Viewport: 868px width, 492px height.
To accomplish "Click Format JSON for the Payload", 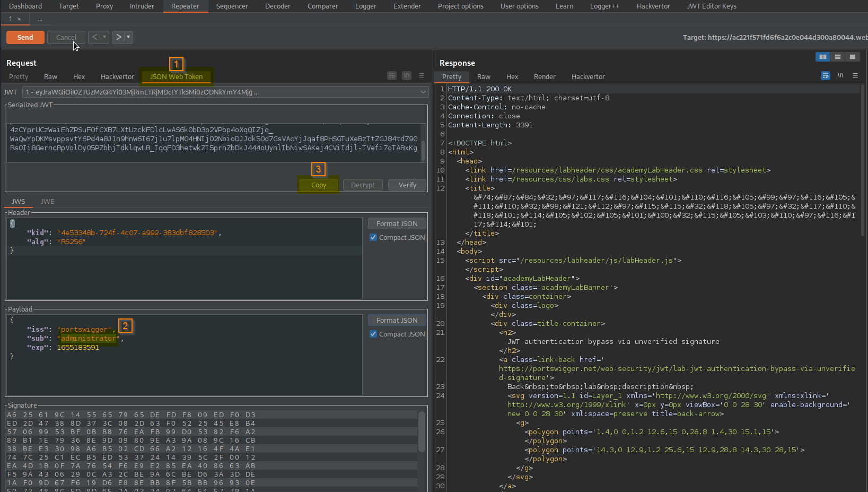I will tap(397, 320).
